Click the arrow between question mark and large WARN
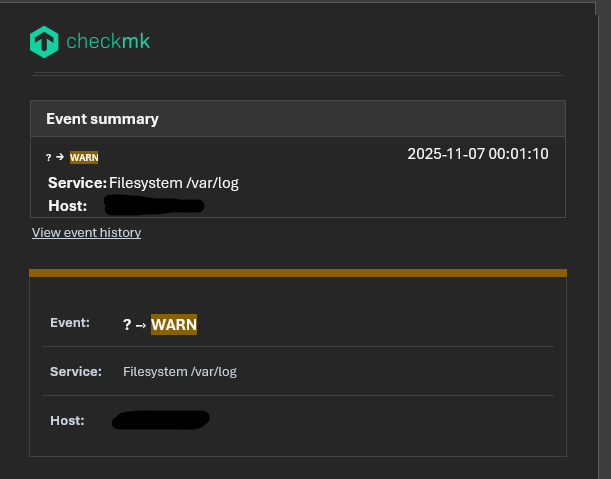This screenshot has height=479, width=611. (142, 325)
